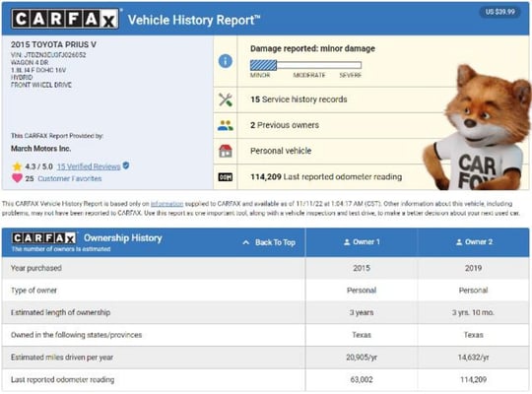Click the CARFAX logo in the header
The height and width of the screenshot is (394, 532).
[65, 19]
